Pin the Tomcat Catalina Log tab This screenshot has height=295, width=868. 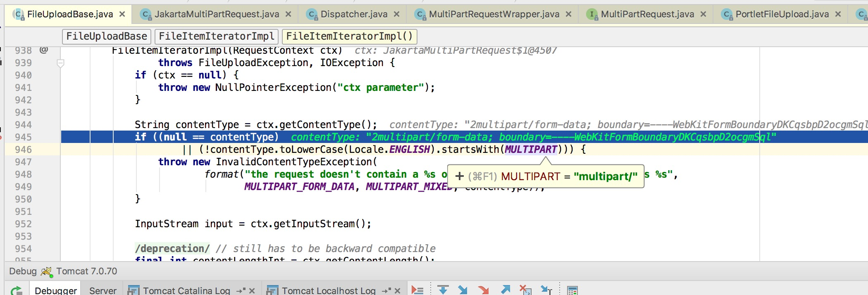click(x=241, y=291)
